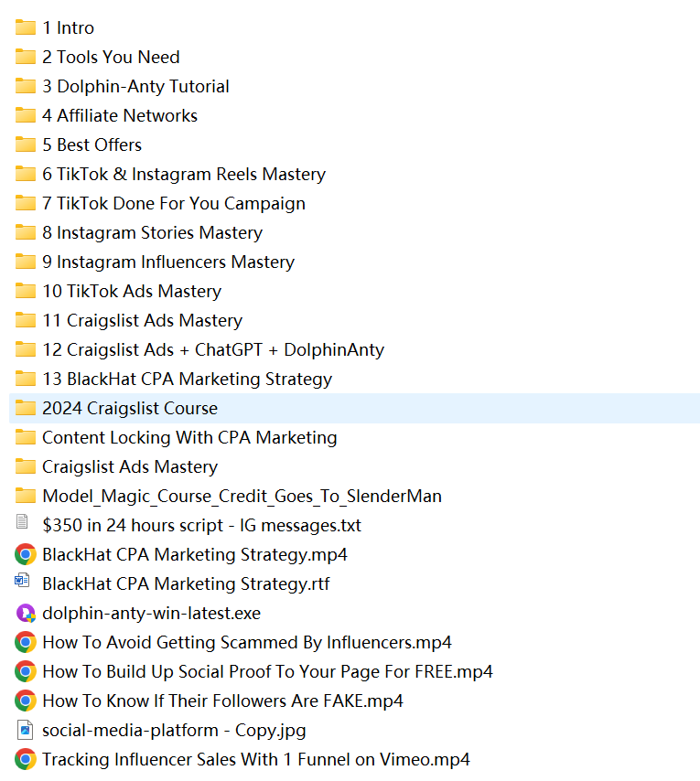Viewport: 700px width, 781px height.
Task: Select folder icon of 9 Instagram Influencers Mastery
Action: click(x=25, y=262)
